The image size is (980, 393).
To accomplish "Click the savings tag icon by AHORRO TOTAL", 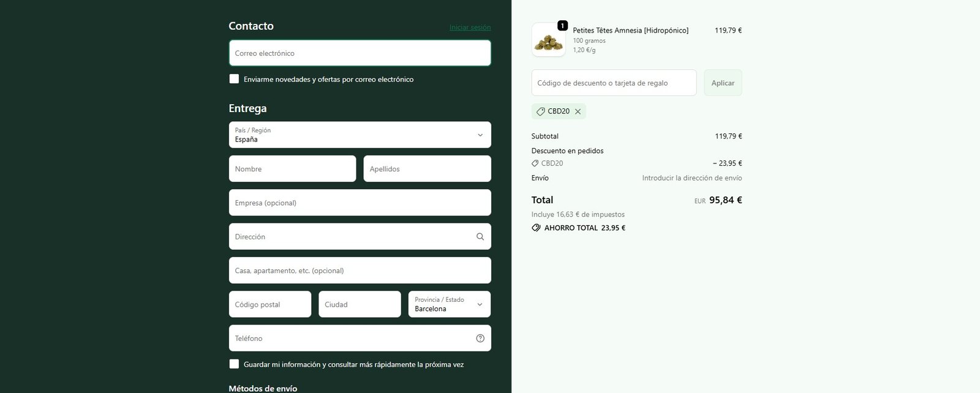I will 536,228.
